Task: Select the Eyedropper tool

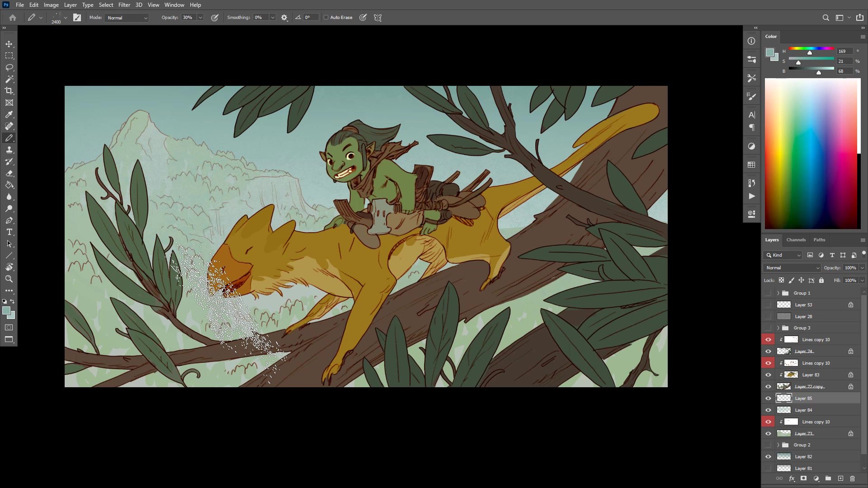Action: [9, 114]
